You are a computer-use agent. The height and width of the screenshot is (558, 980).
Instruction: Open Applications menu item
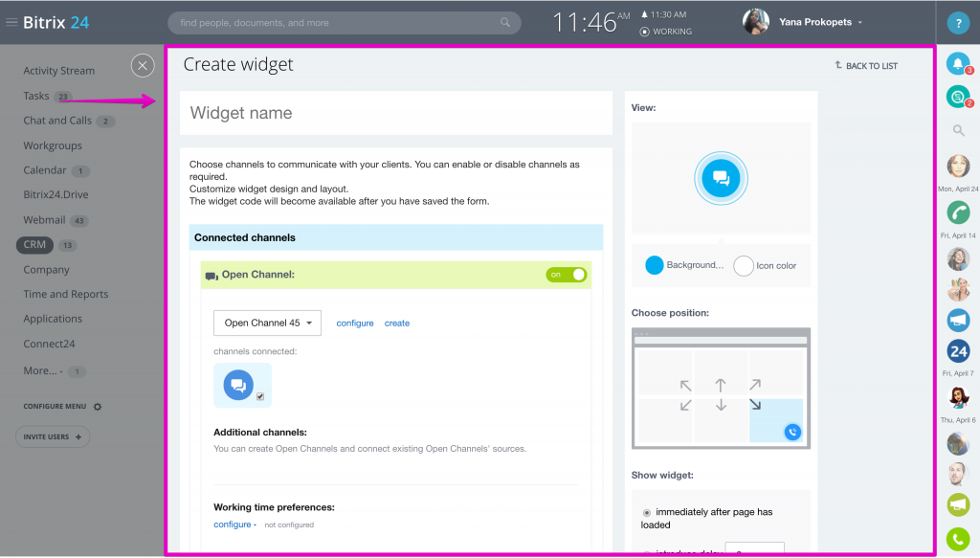(53, 319)
